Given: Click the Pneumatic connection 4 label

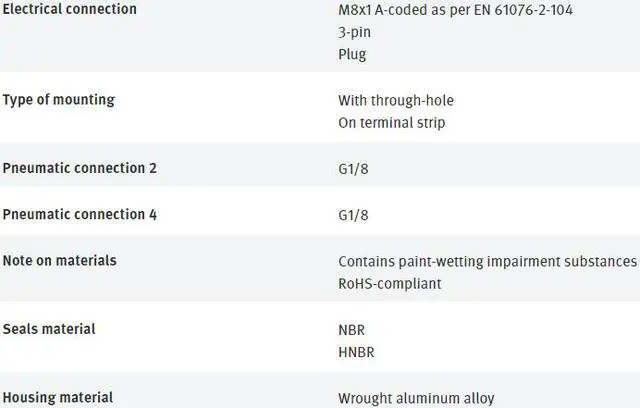Looking at the screenshot, I should (x=80, y=214).
